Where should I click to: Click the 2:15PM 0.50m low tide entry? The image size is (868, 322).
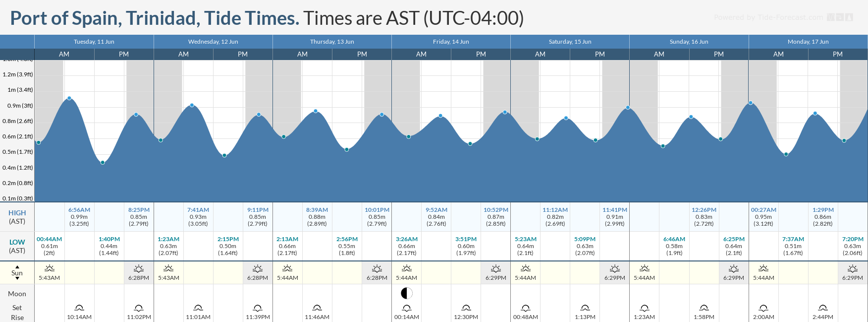(x=228, y=246)
